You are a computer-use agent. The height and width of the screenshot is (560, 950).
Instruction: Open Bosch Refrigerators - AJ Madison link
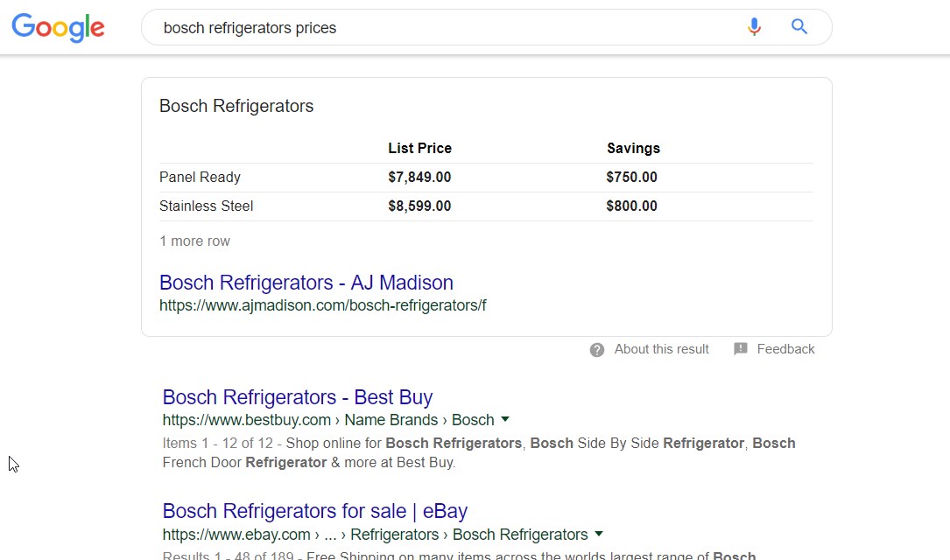tap(306, 283)
